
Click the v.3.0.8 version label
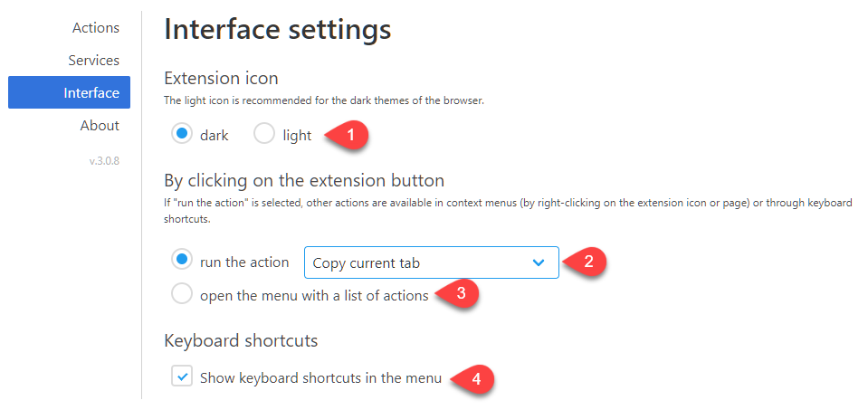click(105, 162)
